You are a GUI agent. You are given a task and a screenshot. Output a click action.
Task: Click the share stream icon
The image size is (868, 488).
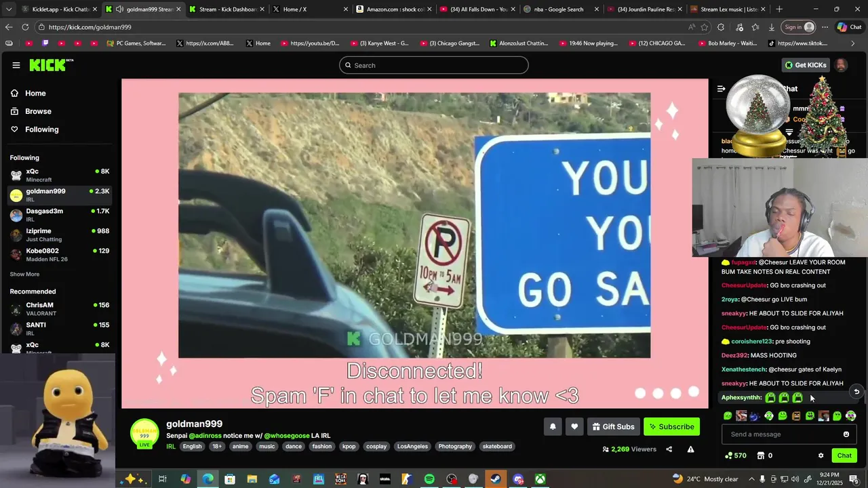click(669, 449)
